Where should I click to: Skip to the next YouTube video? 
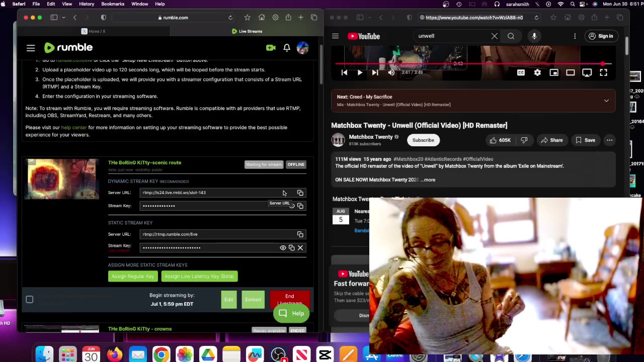375,72
